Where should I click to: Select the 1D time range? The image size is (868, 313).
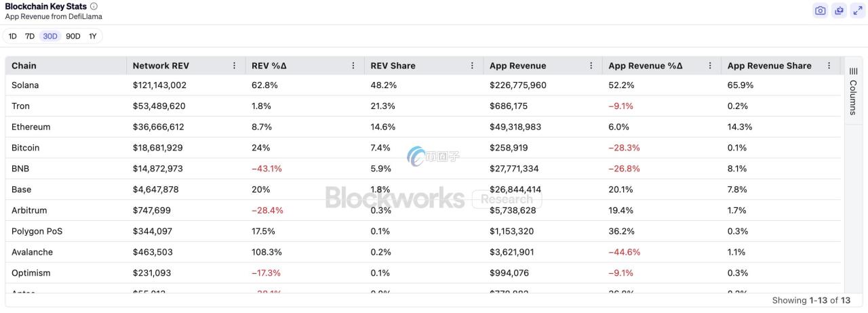(x=12, y=37)
